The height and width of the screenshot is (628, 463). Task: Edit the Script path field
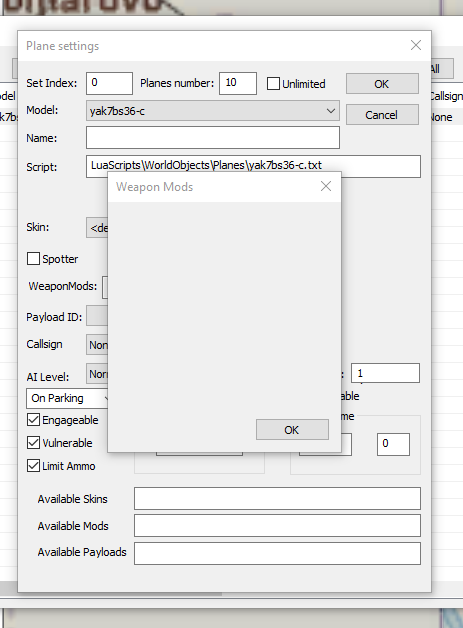(253, 166)
